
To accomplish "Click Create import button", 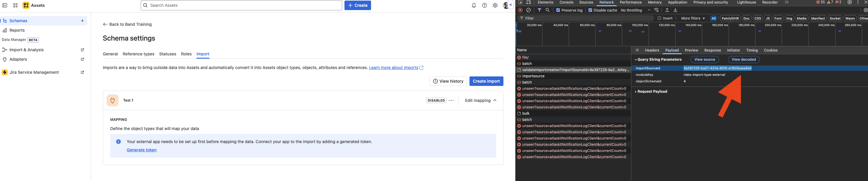I will (x=486, y=81).
